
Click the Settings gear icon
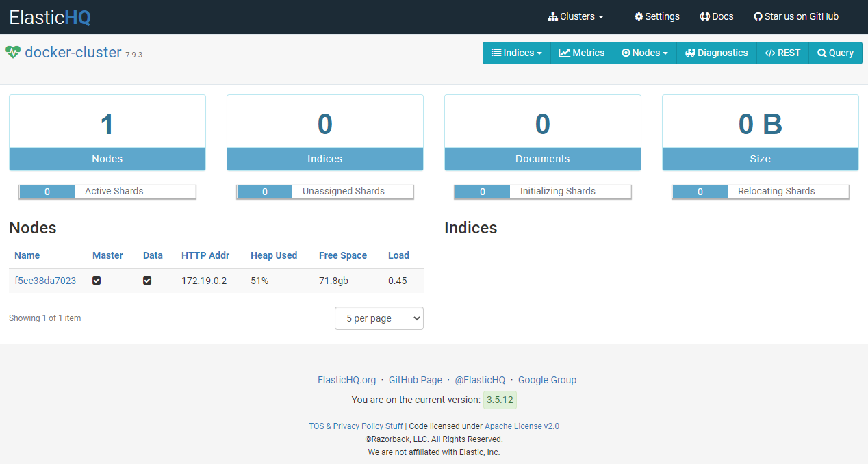tap(639, 16)
